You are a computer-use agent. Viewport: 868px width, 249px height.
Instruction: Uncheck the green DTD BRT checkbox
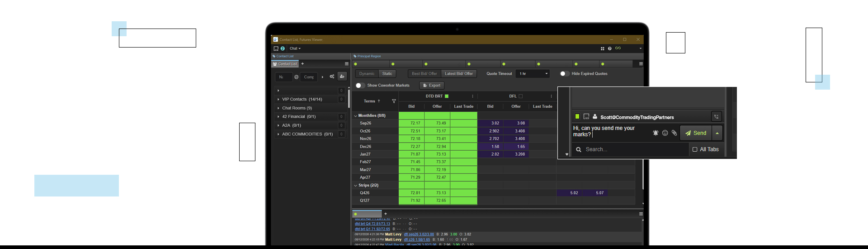pyautogui.click(x=447, y=96)
